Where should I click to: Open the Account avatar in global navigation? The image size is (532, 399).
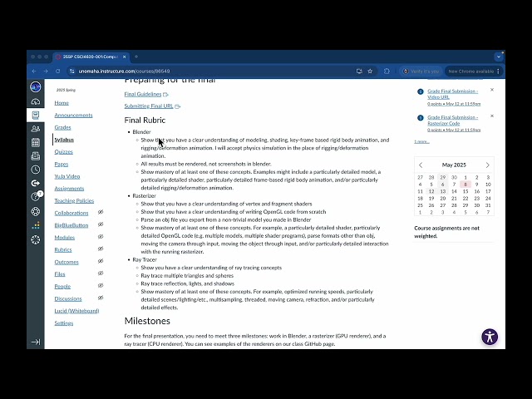(x=35, y=86)
